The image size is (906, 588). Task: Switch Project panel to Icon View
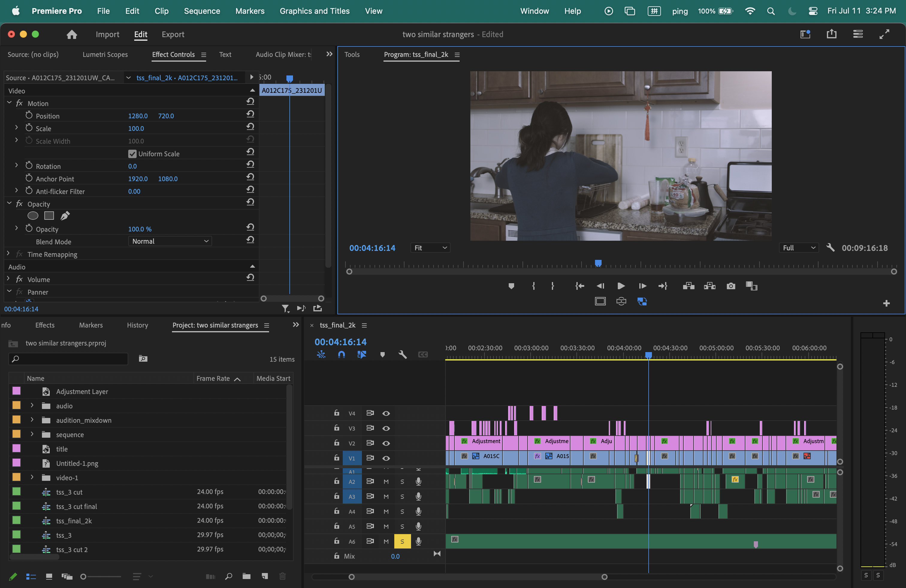(49, 577)
